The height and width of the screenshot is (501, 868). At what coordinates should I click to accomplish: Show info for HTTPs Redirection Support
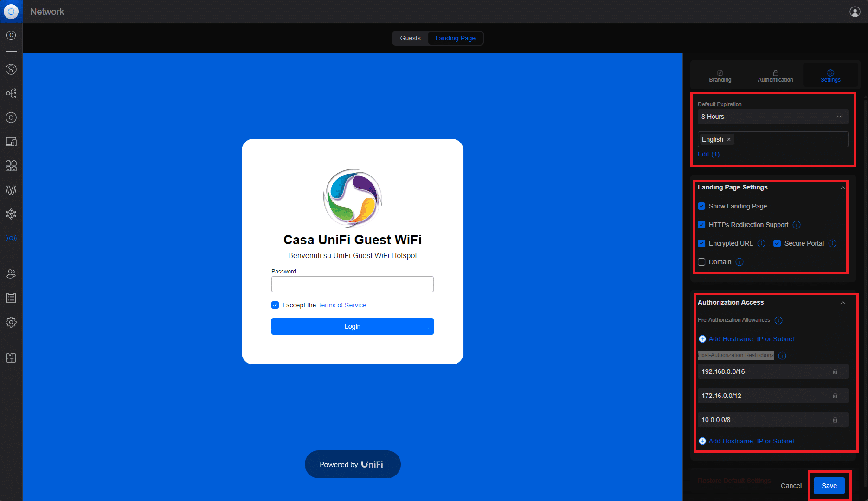797,225
